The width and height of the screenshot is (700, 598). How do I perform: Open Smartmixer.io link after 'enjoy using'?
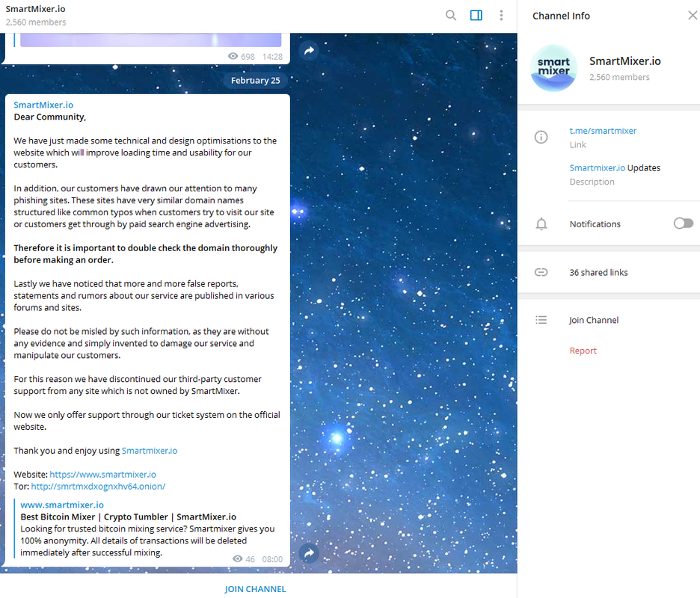(x=149, y=451)
